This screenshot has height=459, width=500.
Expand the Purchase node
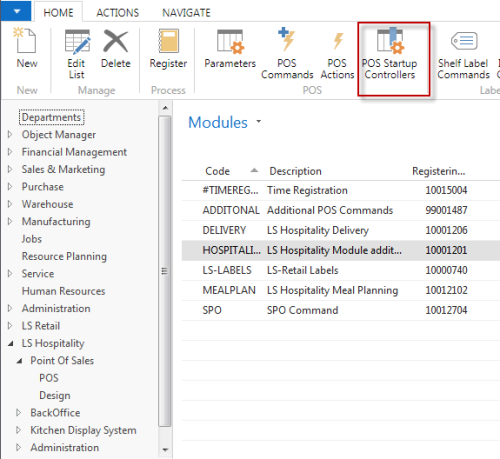point(10,186)
